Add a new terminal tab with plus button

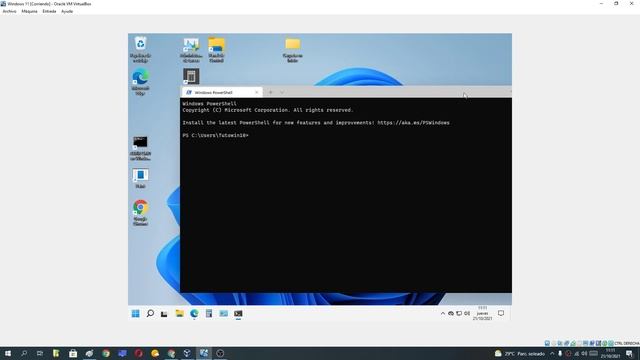pos(270,92)
